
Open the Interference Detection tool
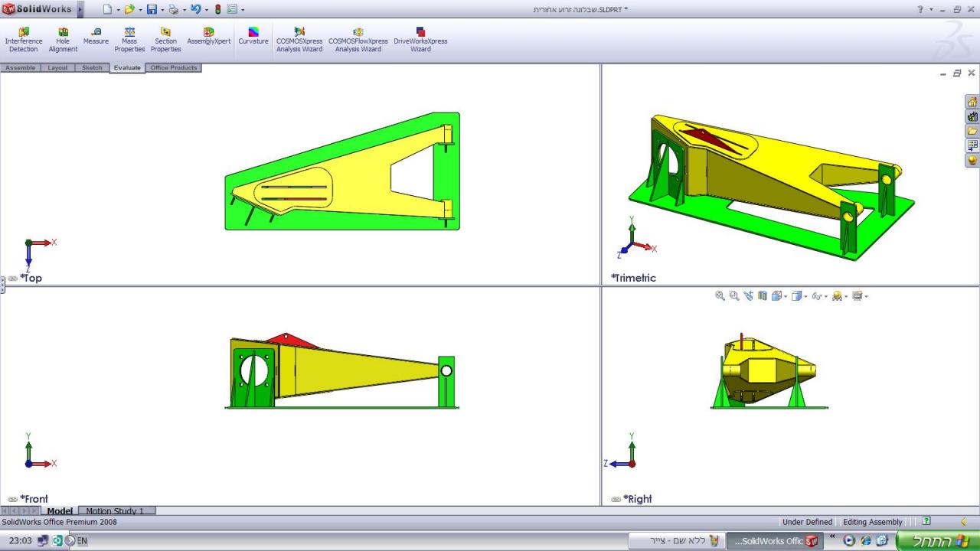click(x=23, y=40)
